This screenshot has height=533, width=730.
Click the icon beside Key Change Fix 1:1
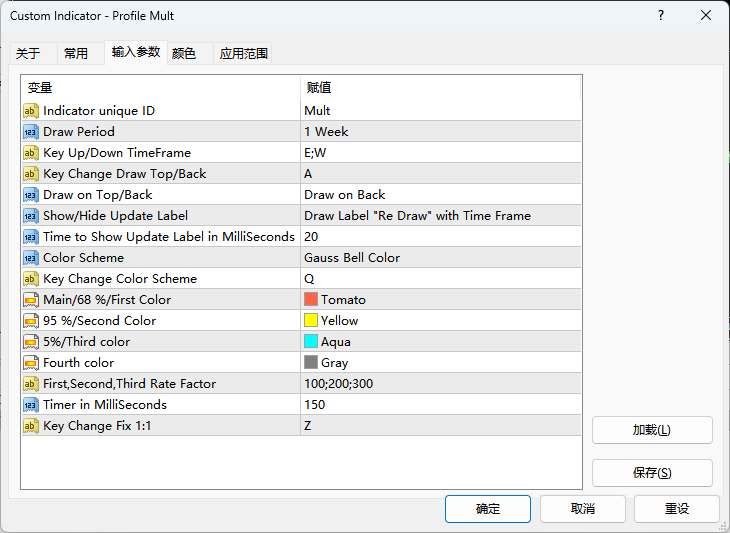tap(31, 426)
